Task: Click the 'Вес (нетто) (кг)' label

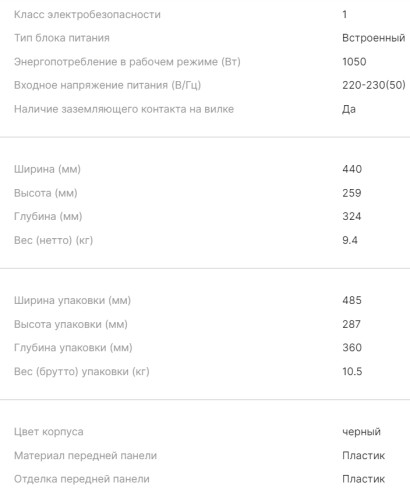Action: [53, 240]
